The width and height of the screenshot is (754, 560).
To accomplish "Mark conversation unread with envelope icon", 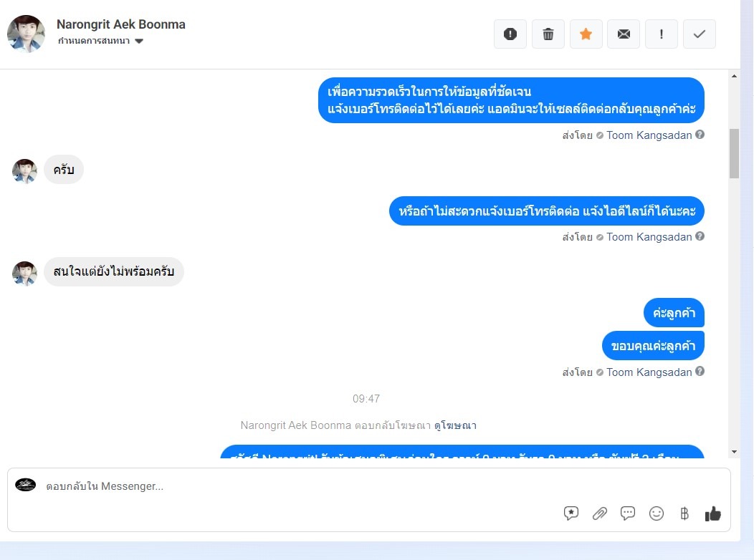I will (624, 34).
